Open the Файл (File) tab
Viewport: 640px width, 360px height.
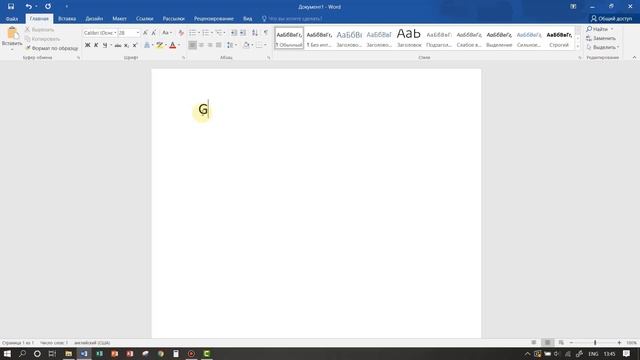coord(12,19)
